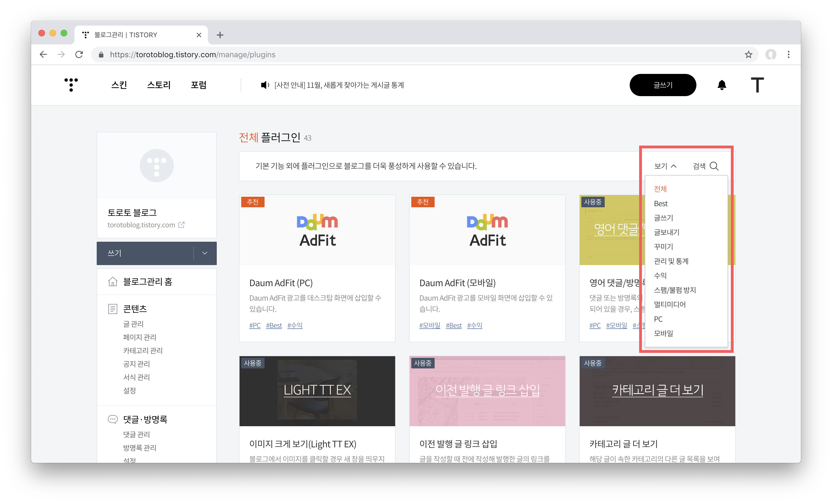This screenshot has width=832, height=504.
Task: Click the 글쓰기 black button
Action: [662, 85]
